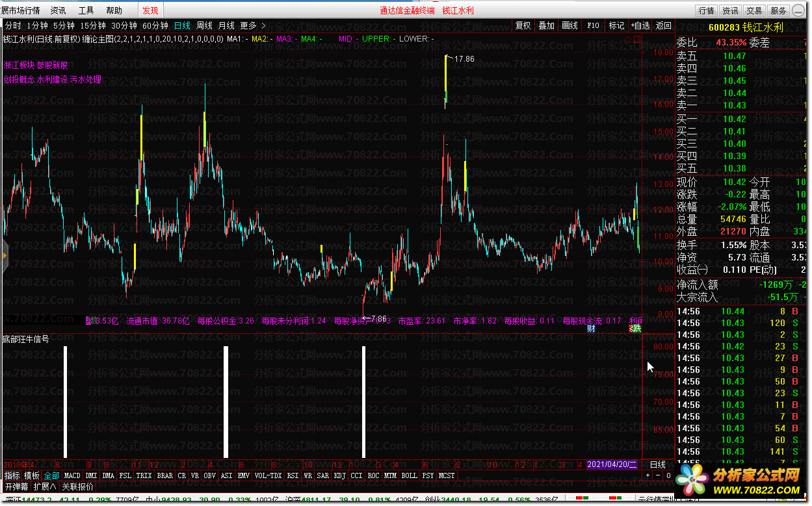Open F10 company info
Image resolution: width=812 pixels, height=506 pixels.
[593, 25]
